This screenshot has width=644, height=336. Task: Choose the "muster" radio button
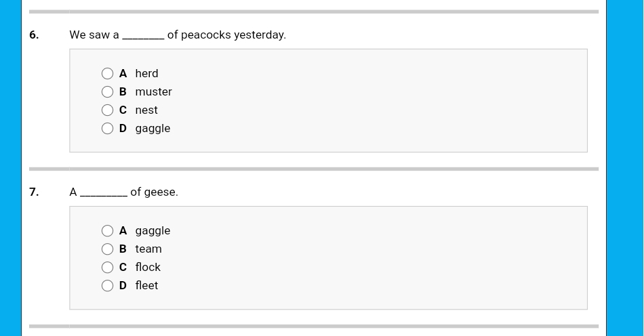point(107,92)
